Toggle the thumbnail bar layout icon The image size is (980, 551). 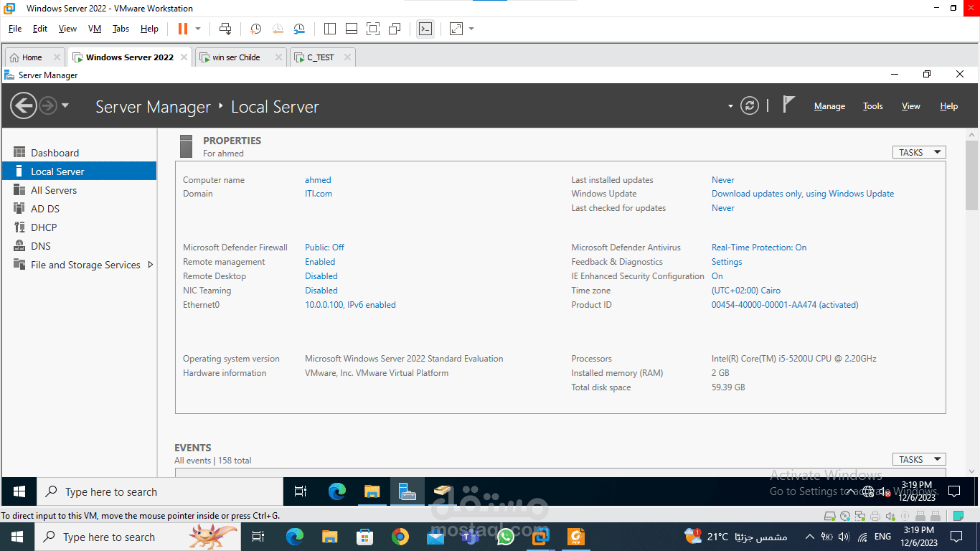click(352, 29)
